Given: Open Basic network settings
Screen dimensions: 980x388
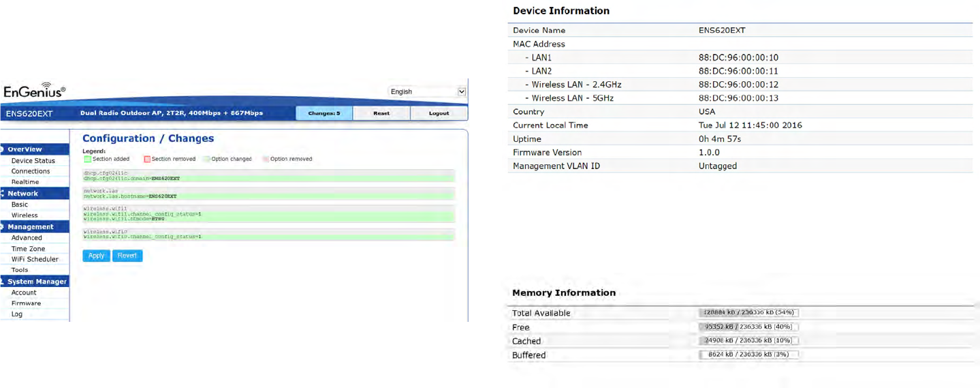Looking at the screenshot, I should (20, 205).
